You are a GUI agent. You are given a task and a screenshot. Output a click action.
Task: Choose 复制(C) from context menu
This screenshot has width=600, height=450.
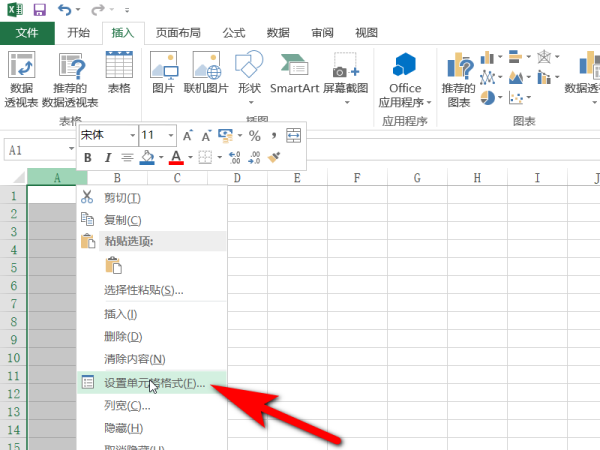[152, 220]
